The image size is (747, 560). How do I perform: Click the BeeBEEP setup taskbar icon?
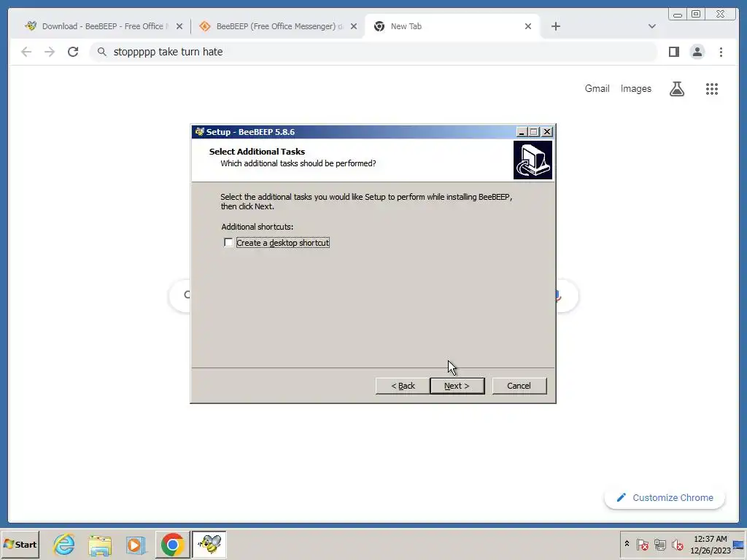[x=209, y=544]
